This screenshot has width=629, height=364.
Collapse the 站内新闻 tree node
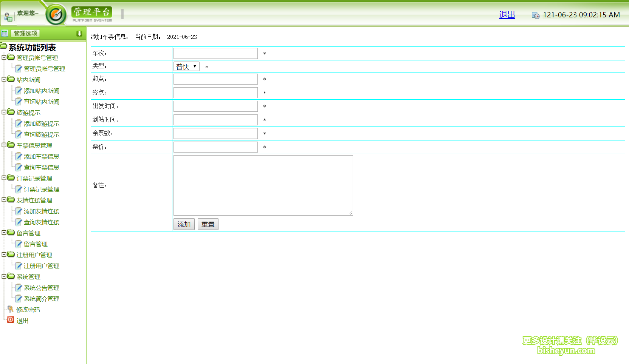[4, 79]
